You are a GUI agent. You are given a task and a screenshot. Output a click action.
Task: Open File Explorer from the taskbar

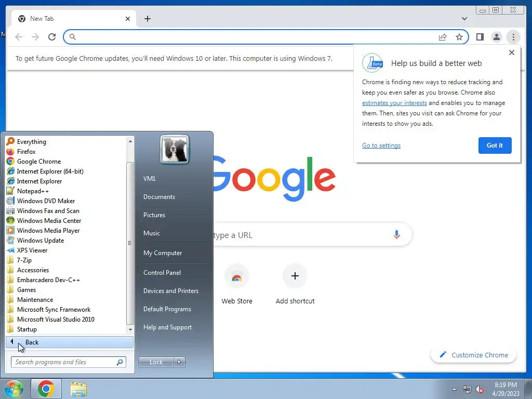coord(78,389)
